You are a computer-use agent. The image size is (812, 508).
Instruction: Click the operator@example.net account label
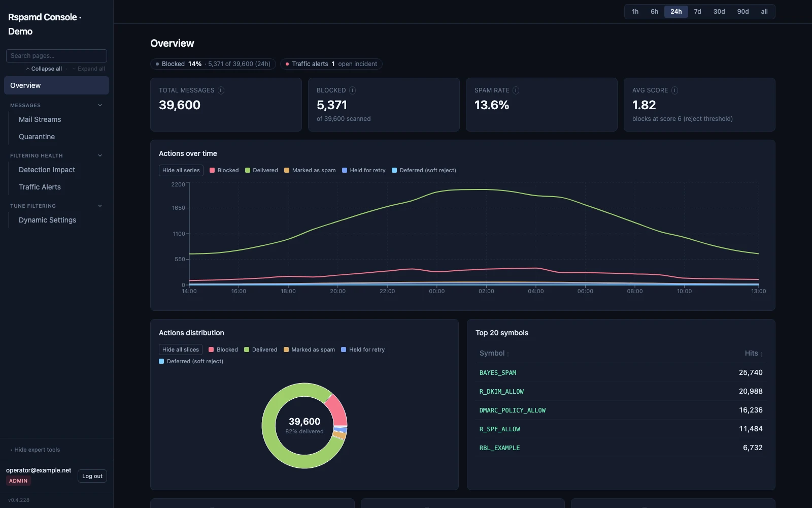click(39, 470)
